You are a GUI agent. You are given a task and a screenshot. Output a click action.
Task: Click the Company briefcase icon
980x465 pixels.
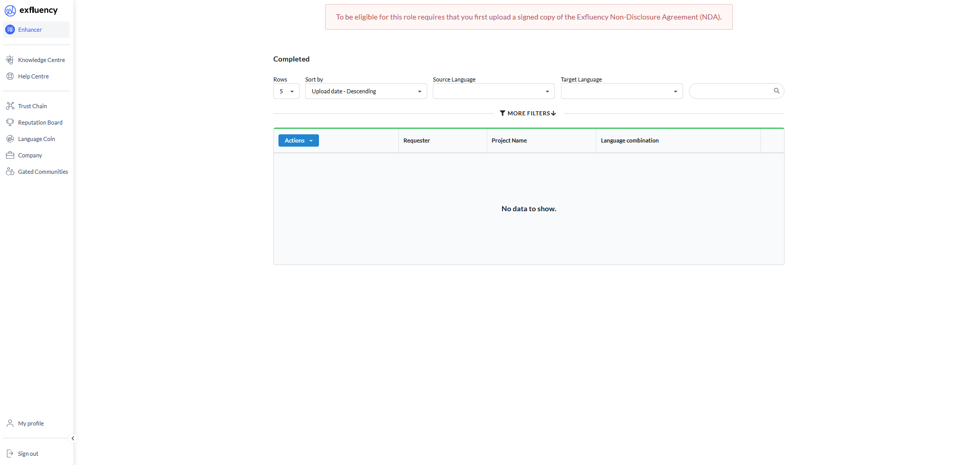(x=10, y=155)
